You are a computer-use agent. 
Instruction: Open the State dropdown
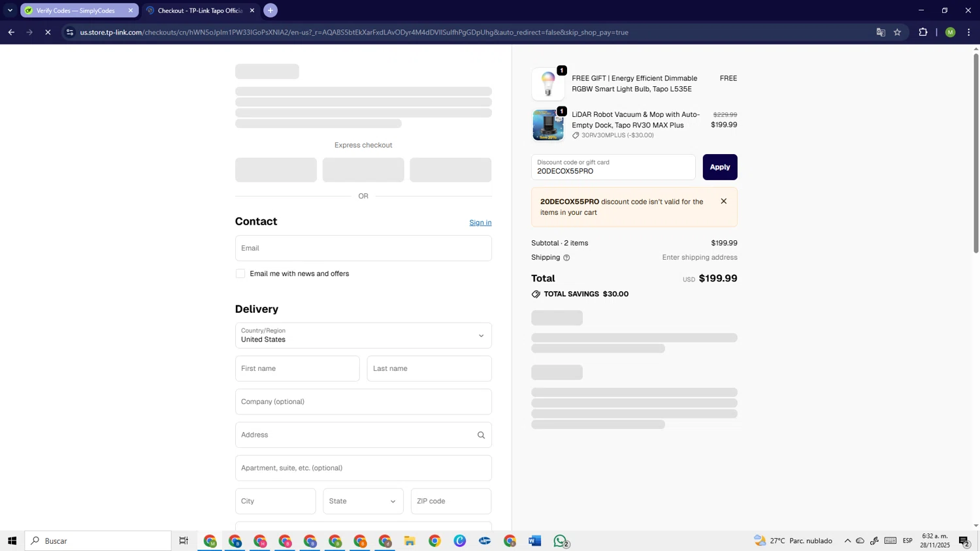click(x=363, y=501)
